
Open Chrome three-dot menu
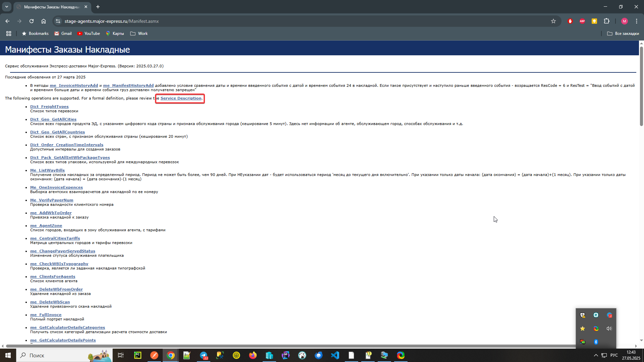click(x=637, y=21)
